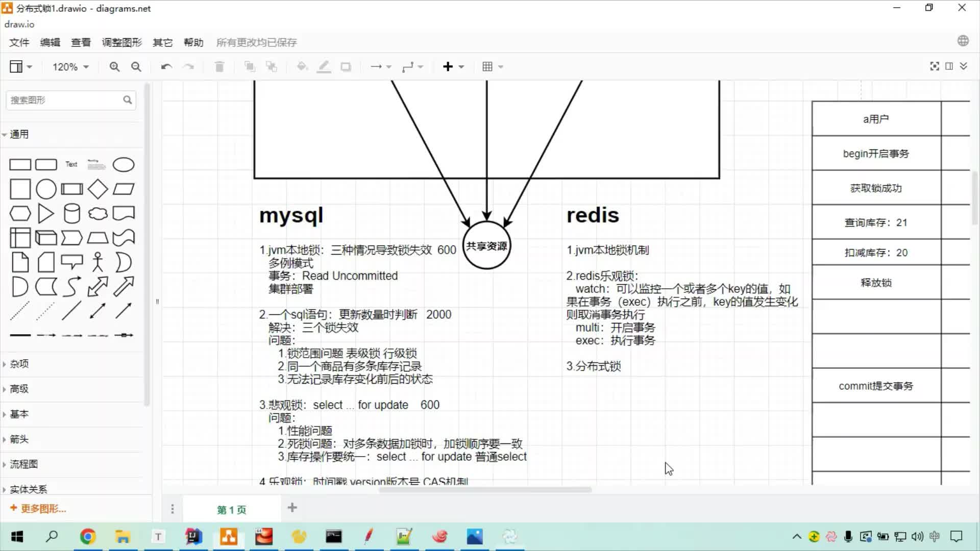
Task: Toggle the shadow icon in toolbar
Action: point(346,67)
